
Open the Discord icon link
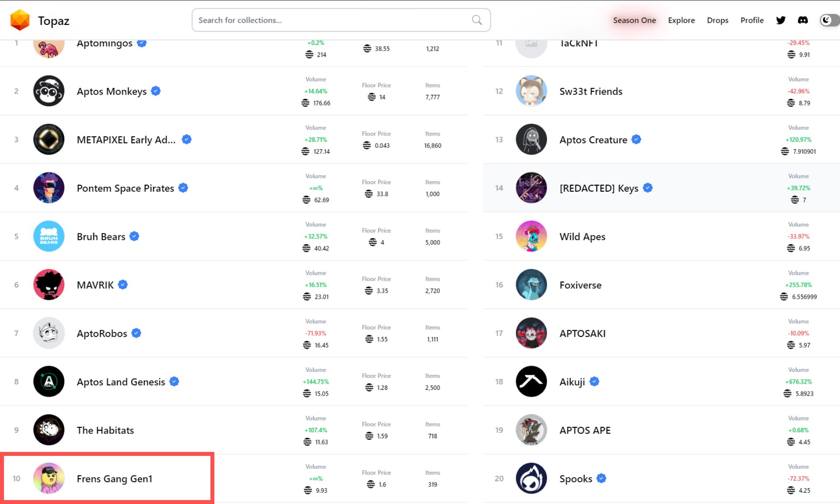[x=803, y=20]
